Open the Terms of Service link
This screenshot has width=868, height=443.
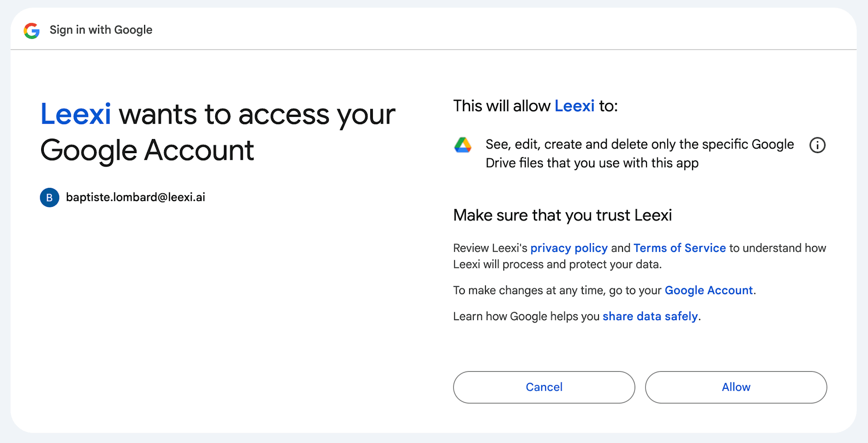coord(679,248)
